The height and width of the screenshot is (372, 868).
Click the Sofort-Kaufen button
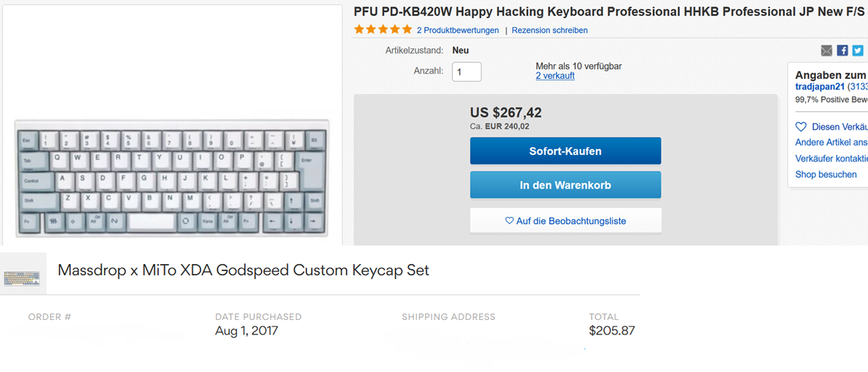[x=565, y=151]
